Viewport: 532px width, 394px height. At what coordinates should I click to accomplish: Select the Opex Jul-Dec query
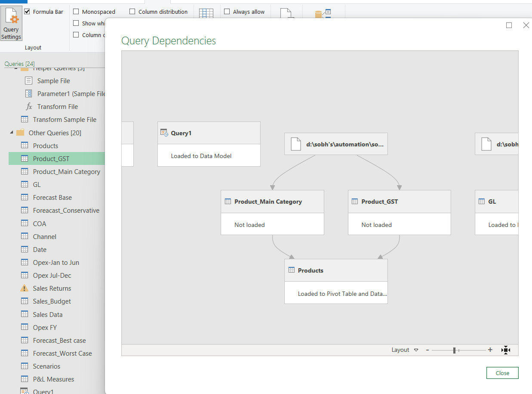click(52, 275)
